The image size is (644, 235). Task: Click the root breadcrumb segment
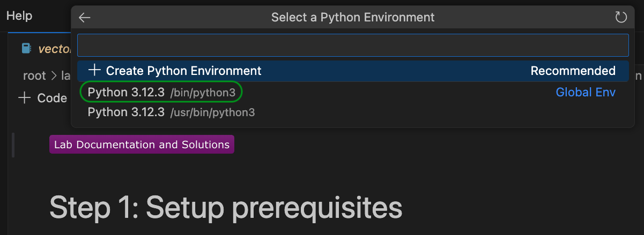point(34,75)
